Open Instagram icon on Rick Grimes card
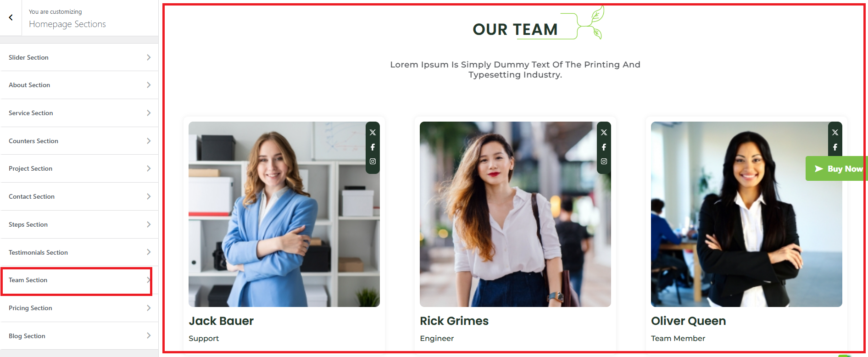The image size is (868, 357). [x=604, y=162]
